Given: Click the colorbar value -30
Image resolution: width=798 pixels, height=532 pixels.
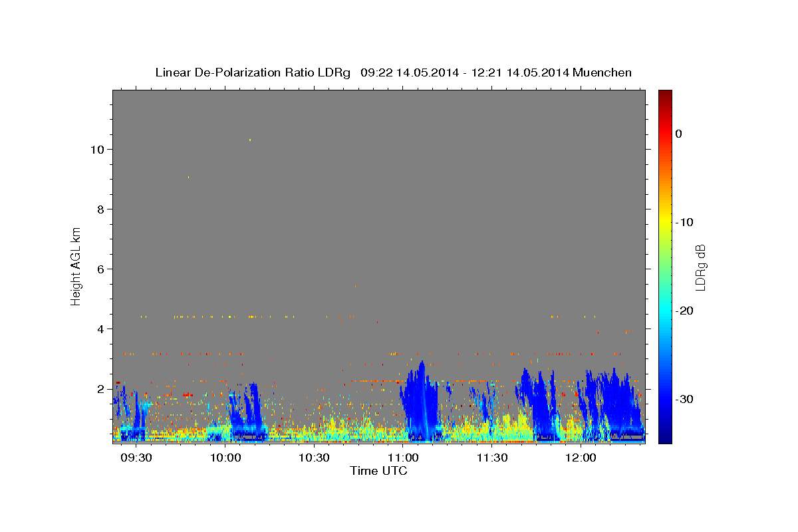Looking at the screenshot, I should (x=685, y=399).
